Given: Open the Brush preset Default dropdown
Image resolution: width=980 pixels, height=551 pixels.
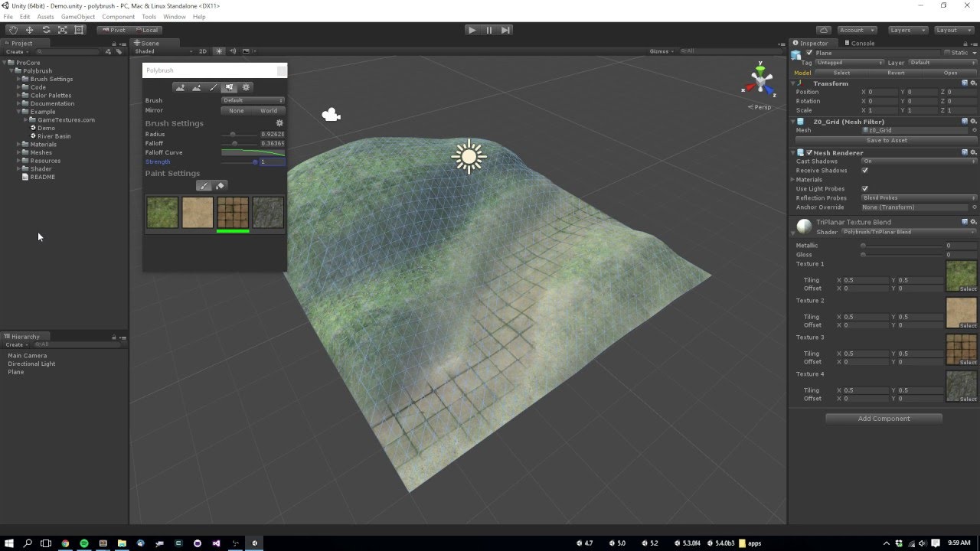Looking at the screenshot, I should click(x=253, y=100).
